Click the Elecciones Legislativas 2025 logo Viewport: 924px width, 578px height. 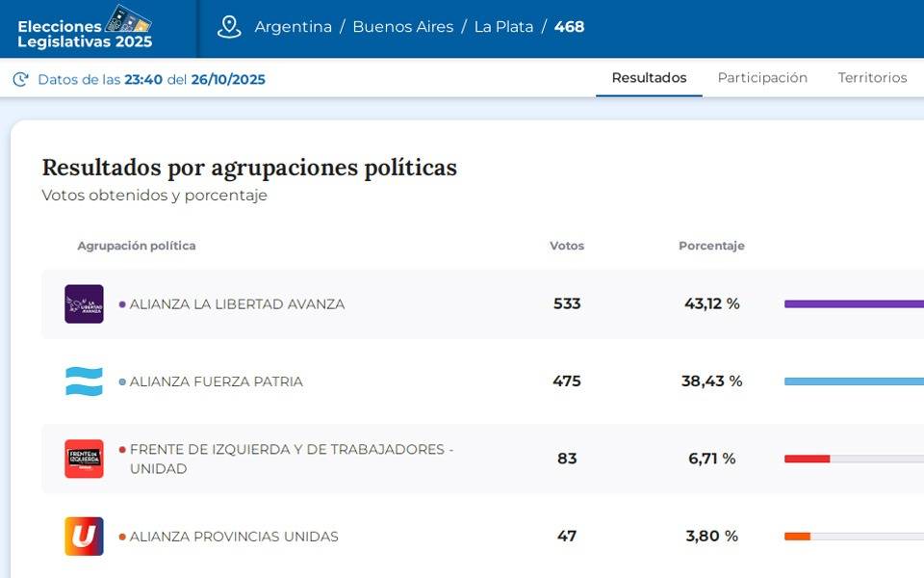85,28
